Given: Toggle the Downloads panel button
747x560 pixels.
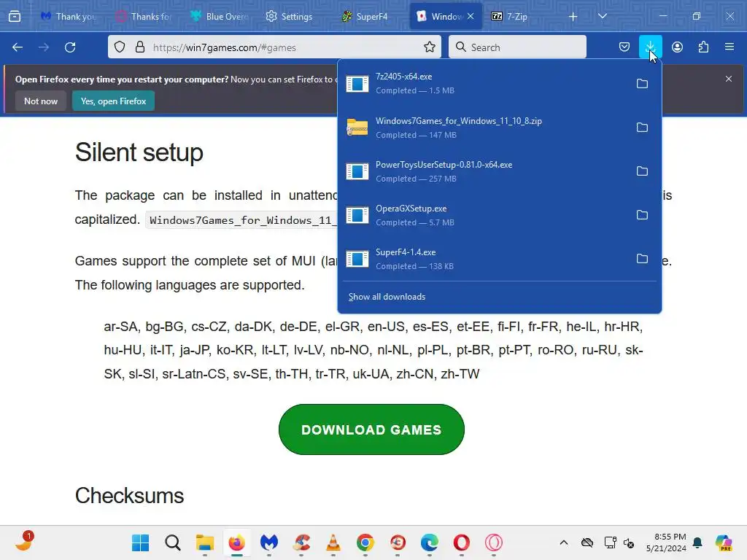Looking at the screenshot, I should 650,47.
